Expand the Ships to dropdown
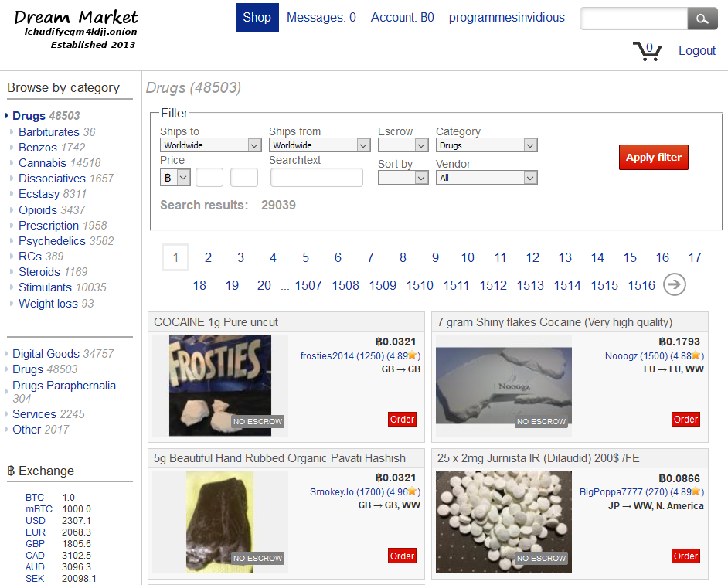Image resolution: width=728 pixels, height=585 pixels. coord(211,145)
